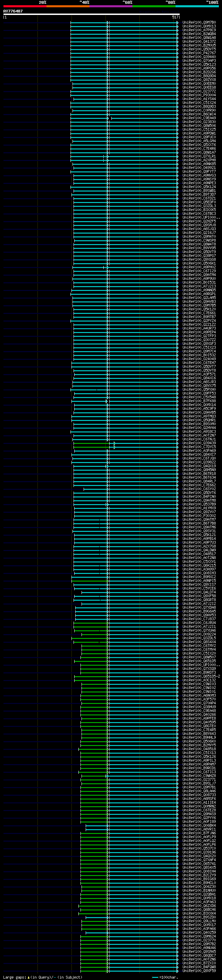Select hit UniRef100_A9PG56
Image resolution: width=222 pixels, height=980 pixels.
pyautogui.click(x=199, y=68)
